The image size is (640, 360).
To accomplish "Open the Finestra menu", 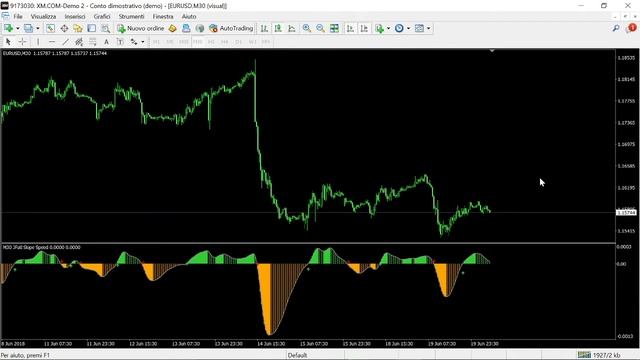I will pos(163,16).
